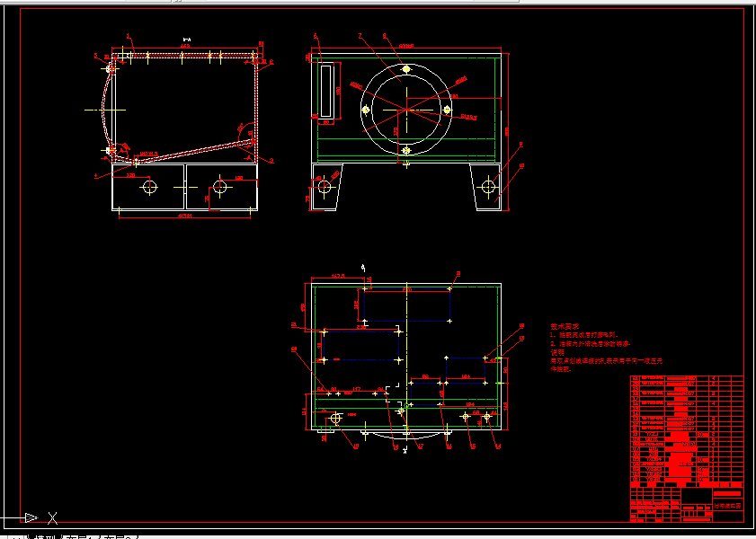Select the large outer circle in the front view
Image resolution: width=756 pixels, height=539 pixels.
coord(406,110)
